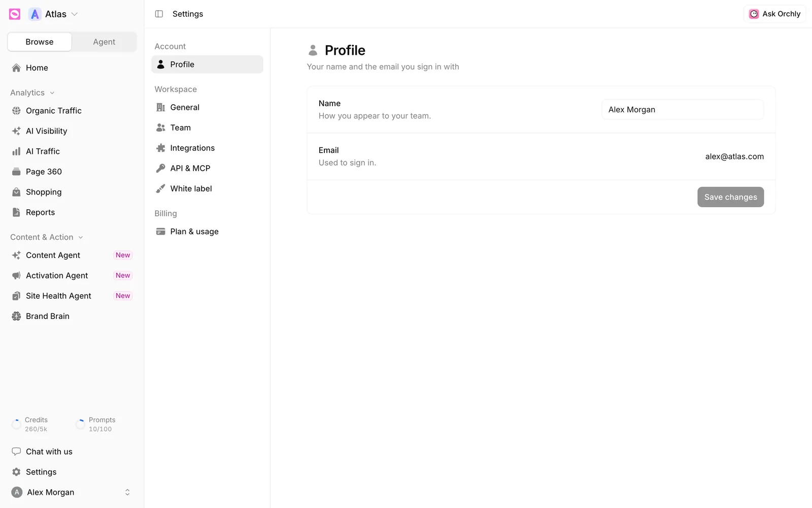Click the General building icon
The height and width of the screenshot is (508, 812).
pos(161,107)
